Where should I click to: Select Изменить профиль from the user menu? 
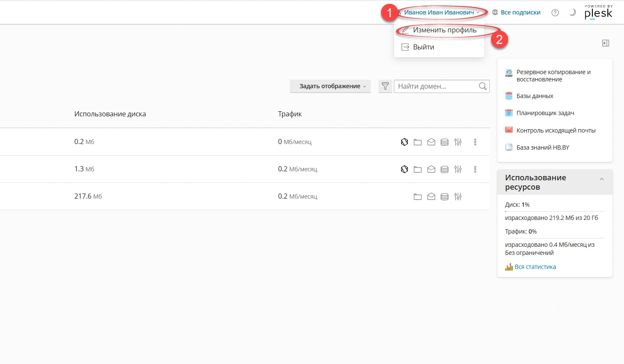click(x=444, y=30)
